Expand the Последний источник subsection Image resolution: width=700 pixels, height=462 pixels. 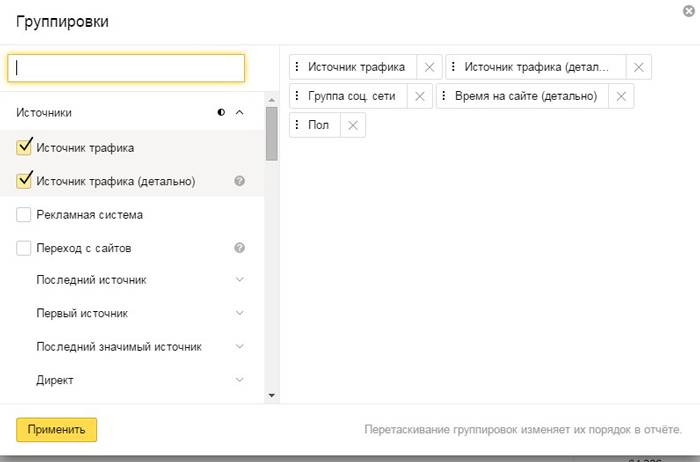239,280
